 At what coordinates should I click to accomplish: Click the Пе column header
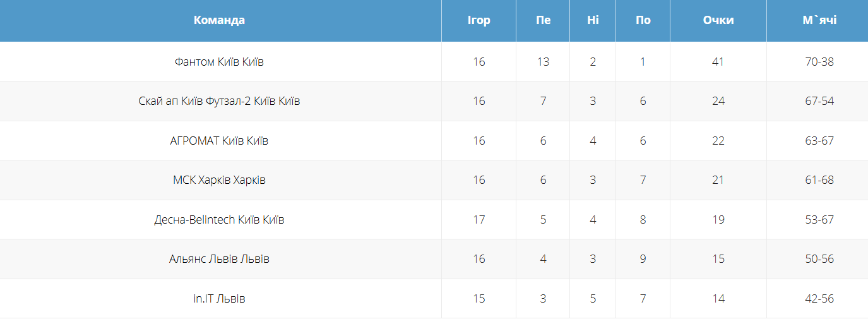click(543, 20)
